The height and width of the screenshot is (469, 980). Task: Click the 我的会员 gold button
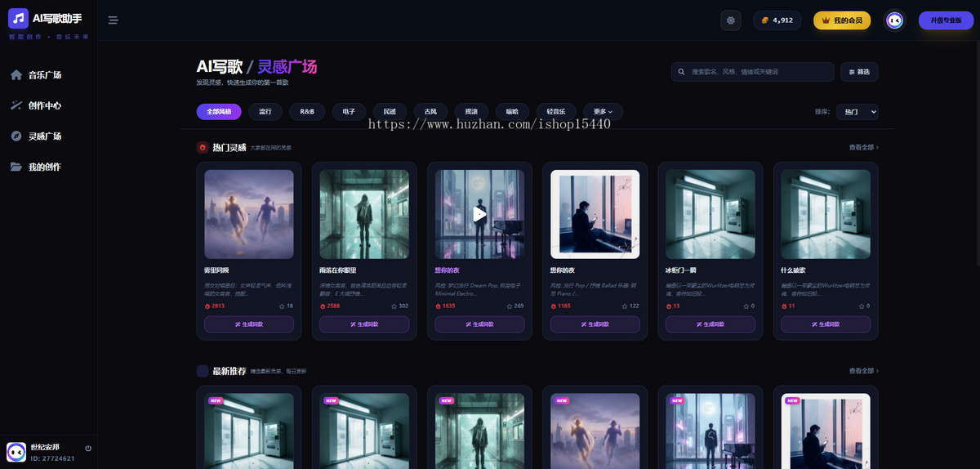(842, 20)
